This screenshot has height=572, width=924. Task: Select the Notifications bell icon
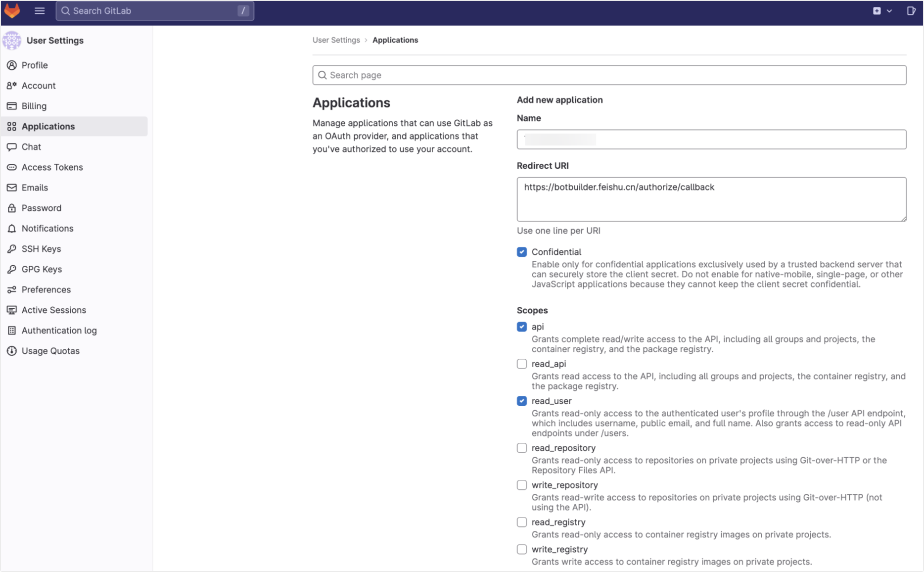pyautogui.click(x=12, y=228)
